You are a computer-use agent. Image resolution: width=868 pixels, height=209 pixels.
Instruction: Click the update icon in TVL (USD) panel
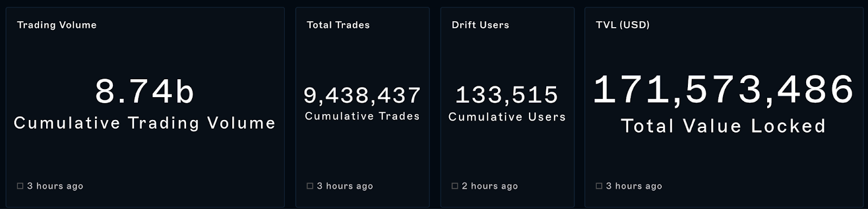599,186
